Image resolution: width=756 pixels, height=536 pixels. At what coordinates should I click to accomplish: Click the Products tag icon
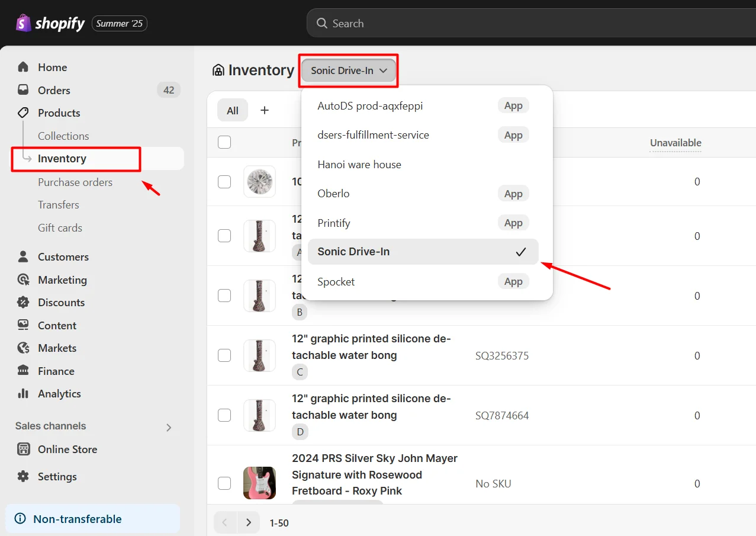click(x=23, y=113)
